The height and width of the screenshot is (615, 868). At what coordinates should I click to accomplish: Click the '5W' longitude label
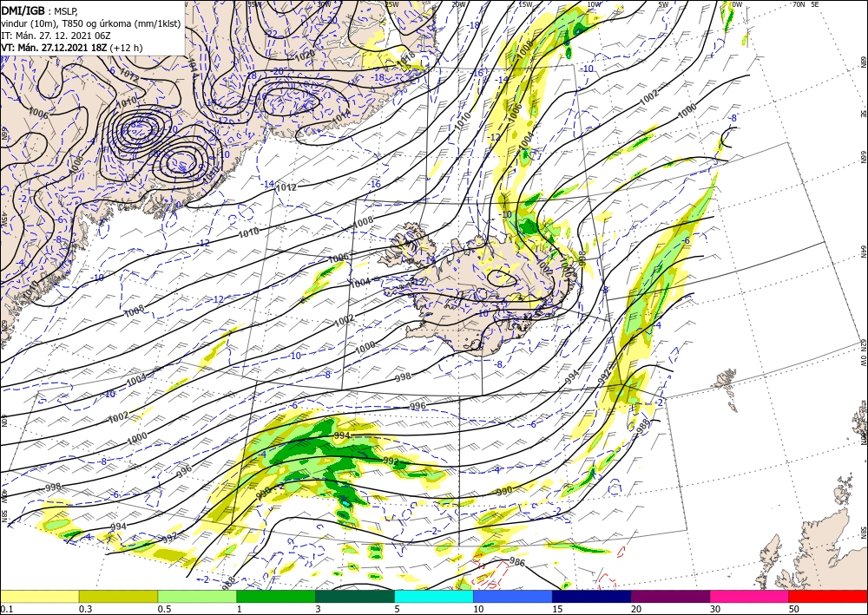[x=665, y=4]
